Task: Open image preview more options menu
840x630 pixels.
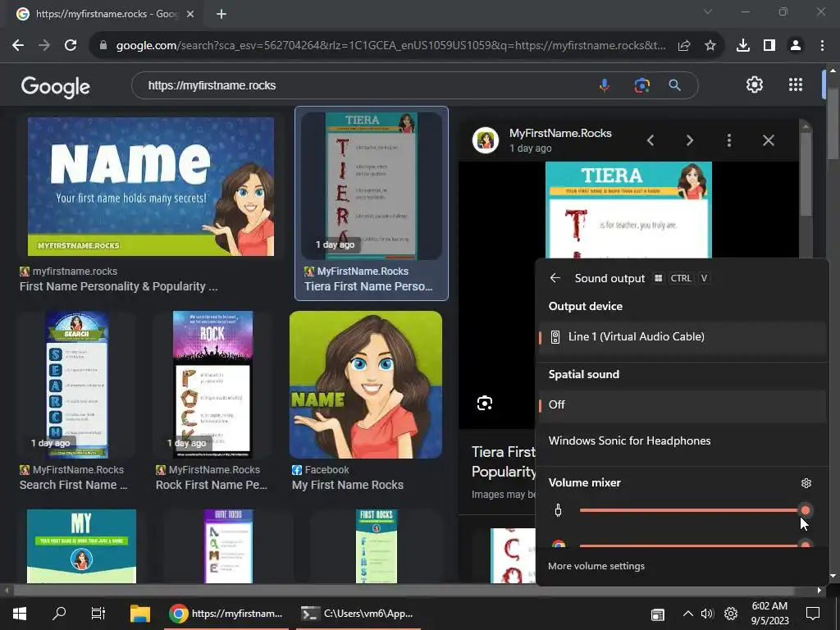Action: click(729, 140)
